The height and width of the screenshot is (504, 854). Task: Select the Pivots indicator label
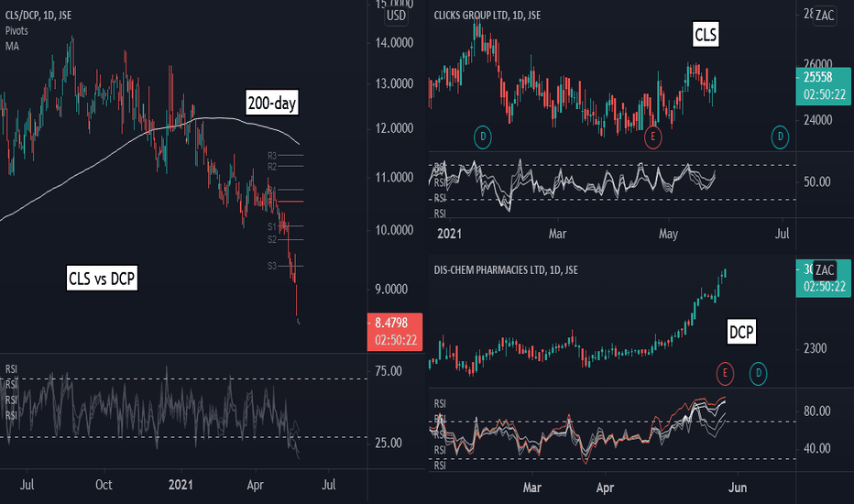pyautogui.click(x=16, y=30)
